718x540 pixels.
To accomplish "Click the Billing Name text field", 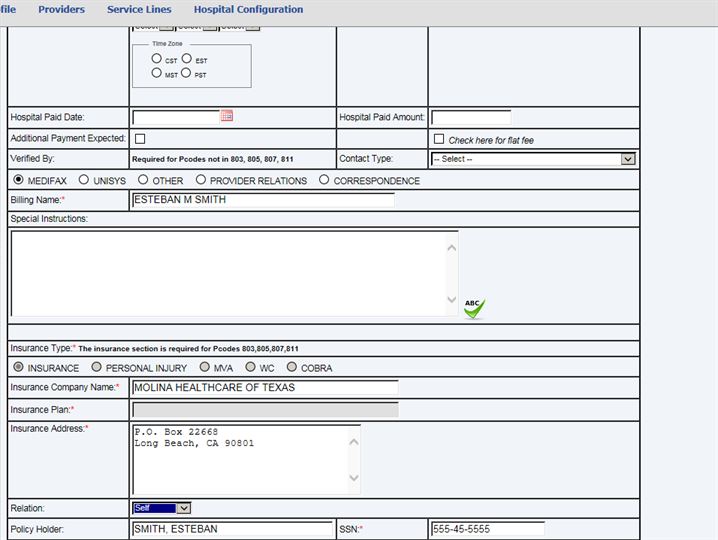I will (262, 200).
